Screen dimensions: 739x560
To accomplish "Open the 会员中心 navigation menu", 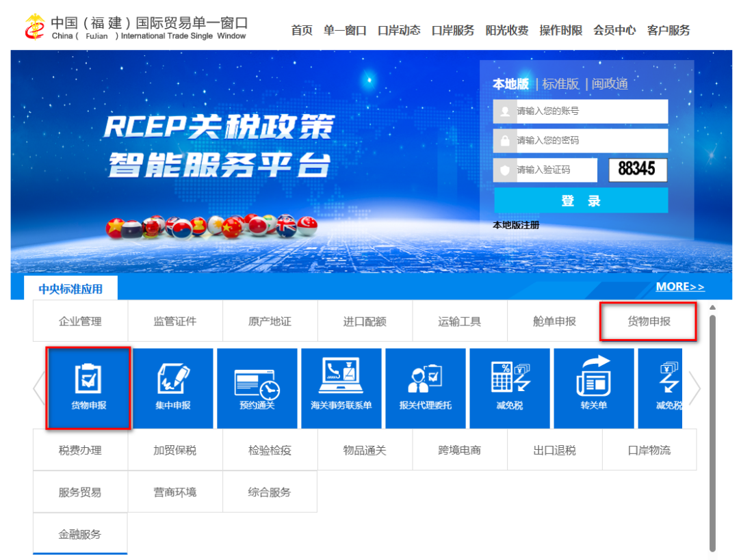I will [614, 30].
